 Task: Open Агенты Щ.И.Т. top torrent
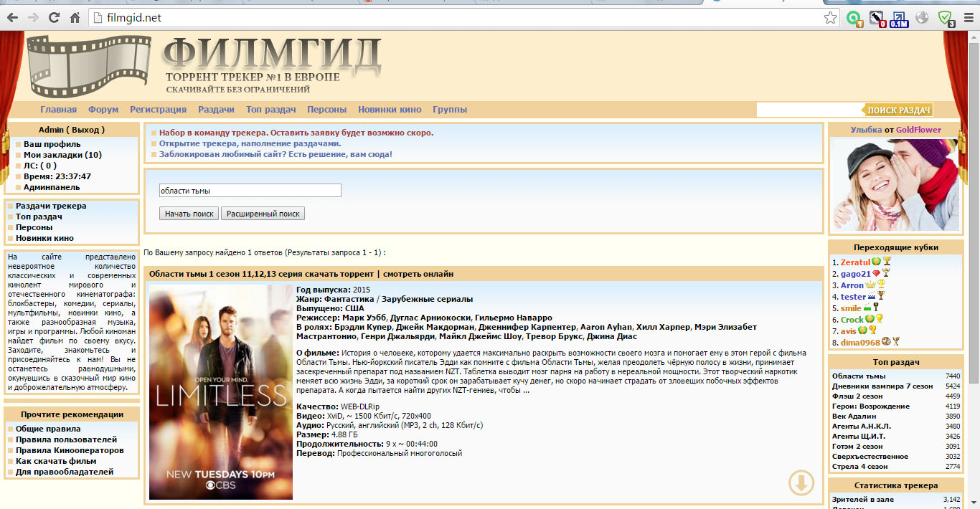click(858, 436)
